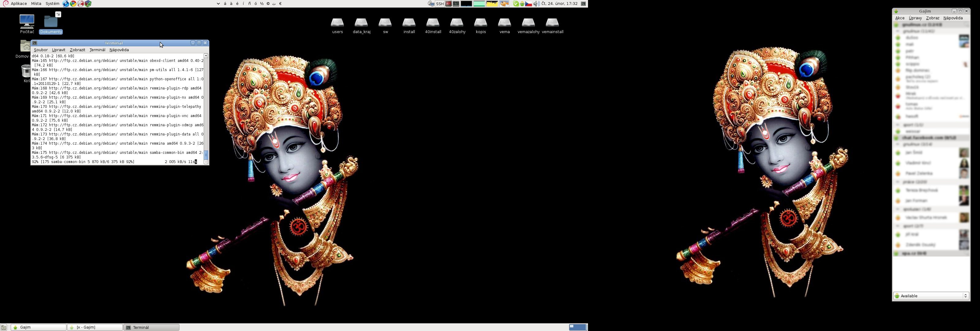
Task: Toggle the show desktop button
Action: point(4,328)
